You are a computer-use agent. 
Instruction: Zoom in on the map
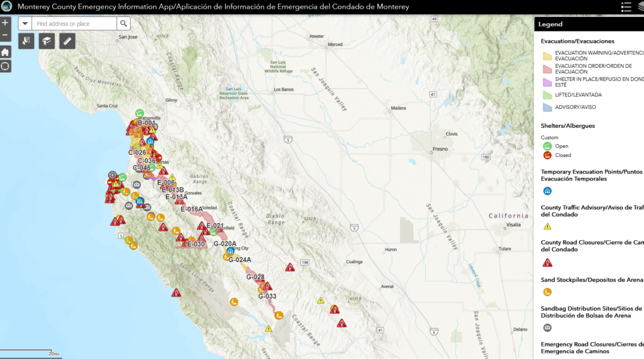point(5,23)
